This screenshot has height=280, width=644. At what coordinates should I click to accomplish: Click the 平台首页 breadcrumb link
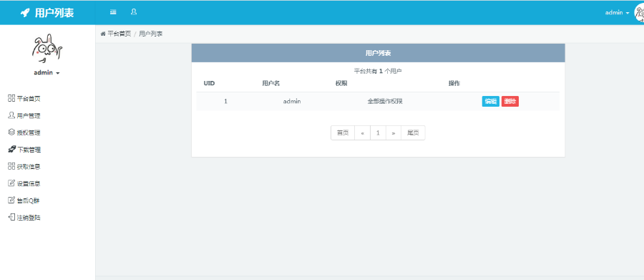click(119, 34)
